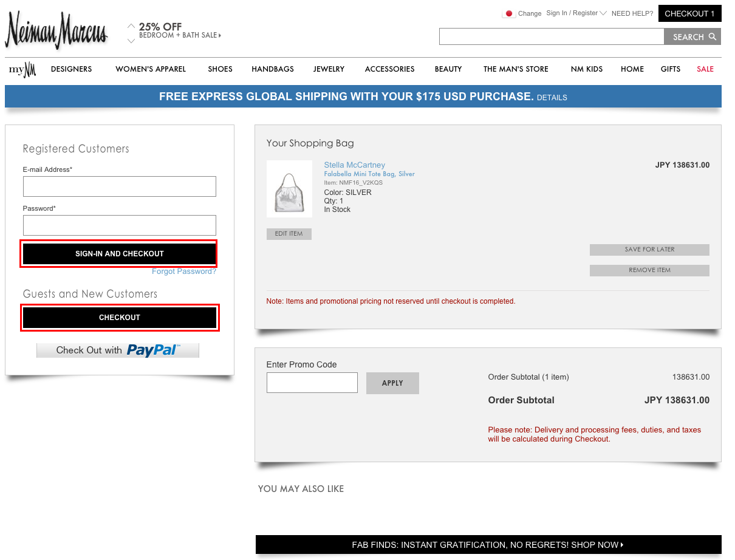Focus the E-mail Address field
The image size is (735, 560).
point(120,186)
